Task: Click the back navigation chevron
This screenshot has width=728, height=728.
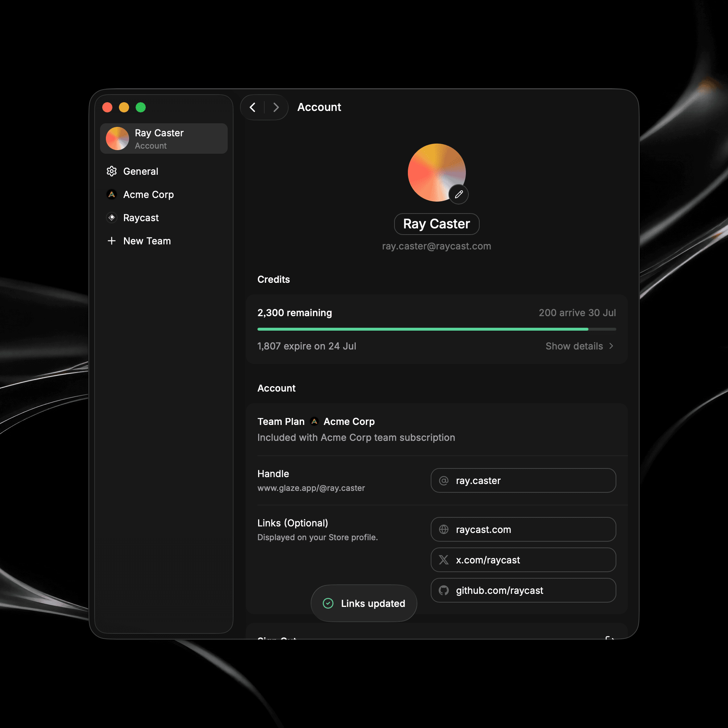Action: click(x=252, y=107)
